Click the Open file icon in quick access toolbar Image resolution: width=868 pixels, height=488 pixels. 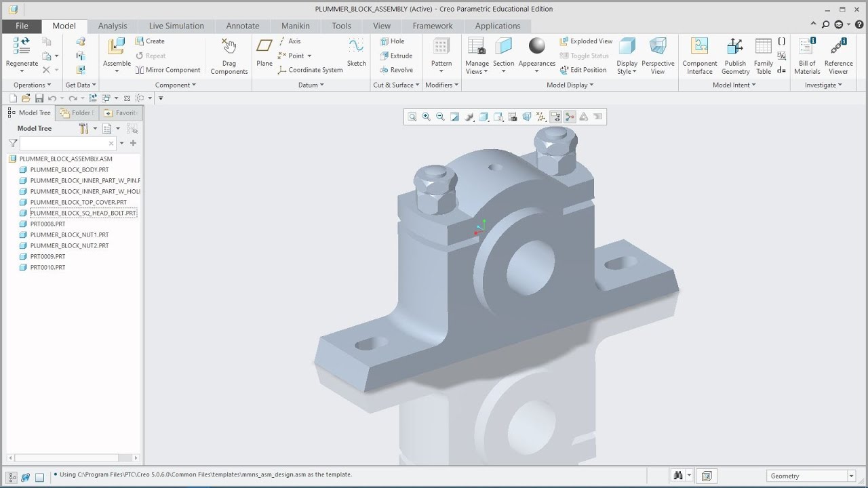click(26, 98)
